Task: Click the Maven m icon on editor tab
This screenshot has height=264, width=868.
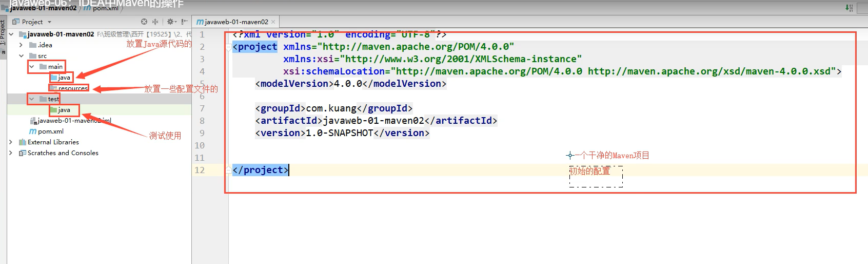Action: [x=200, y=22]
